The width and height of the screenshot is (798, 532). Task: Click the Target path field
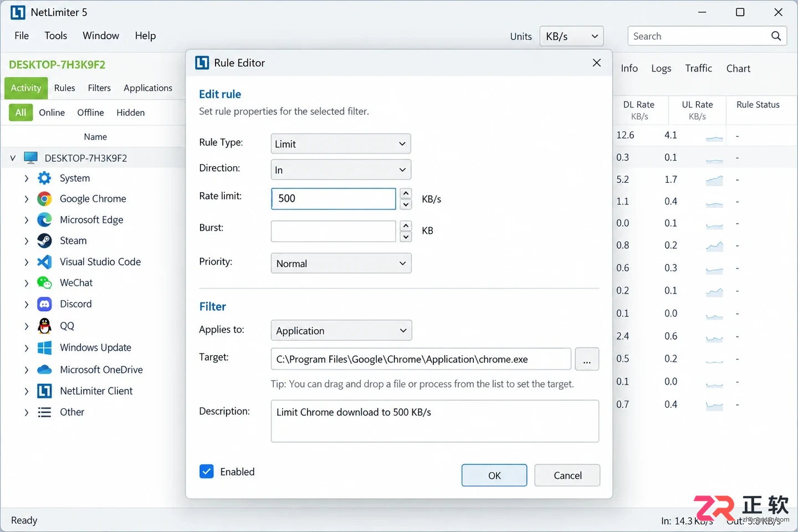(x=421, y=359)
